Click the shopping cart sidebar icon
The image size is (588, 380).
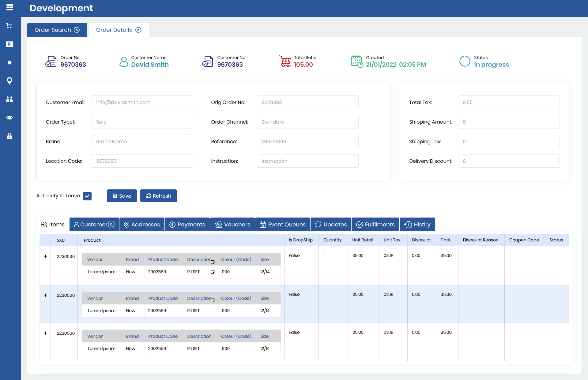9,26
